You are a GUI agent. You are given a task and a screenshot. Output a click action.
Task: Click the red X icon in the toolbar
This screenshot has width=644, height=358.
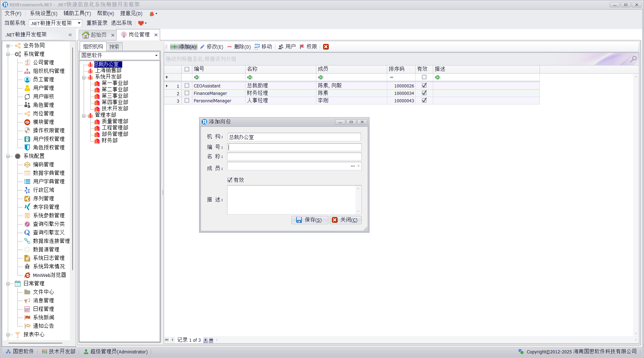(x=326, y=47)
